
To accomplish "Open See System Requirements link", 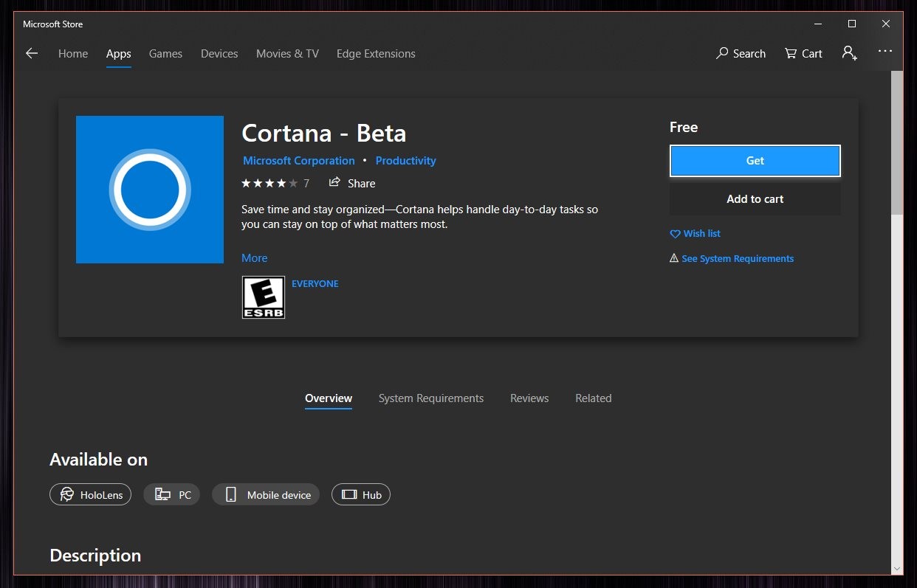I will (738, 259).
